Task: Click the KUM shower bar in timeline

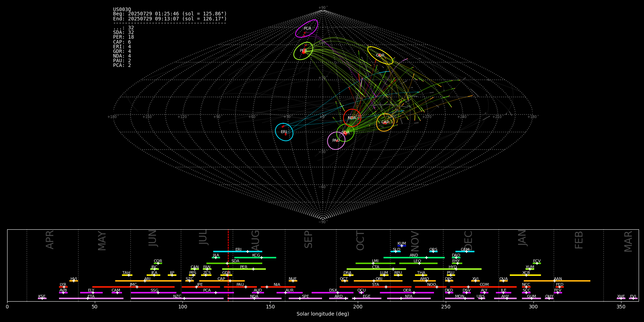Action: point(401,246)
